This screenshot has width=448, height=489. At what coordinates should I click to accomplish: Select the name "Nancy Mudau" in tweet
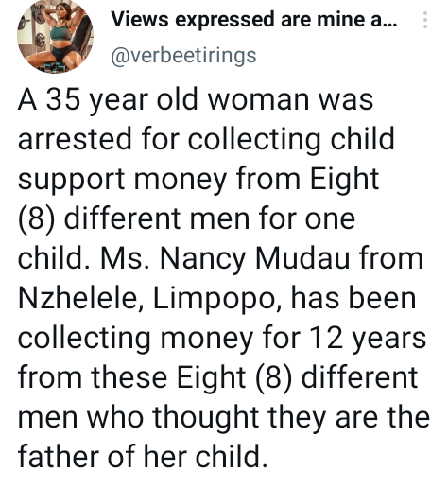(x=255, y=259)
